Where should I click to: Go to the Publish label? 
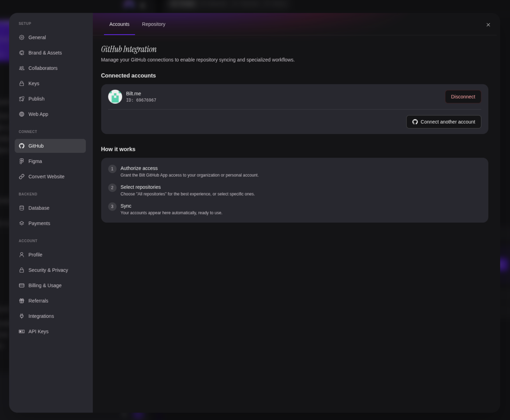click(x=36, y=99)
